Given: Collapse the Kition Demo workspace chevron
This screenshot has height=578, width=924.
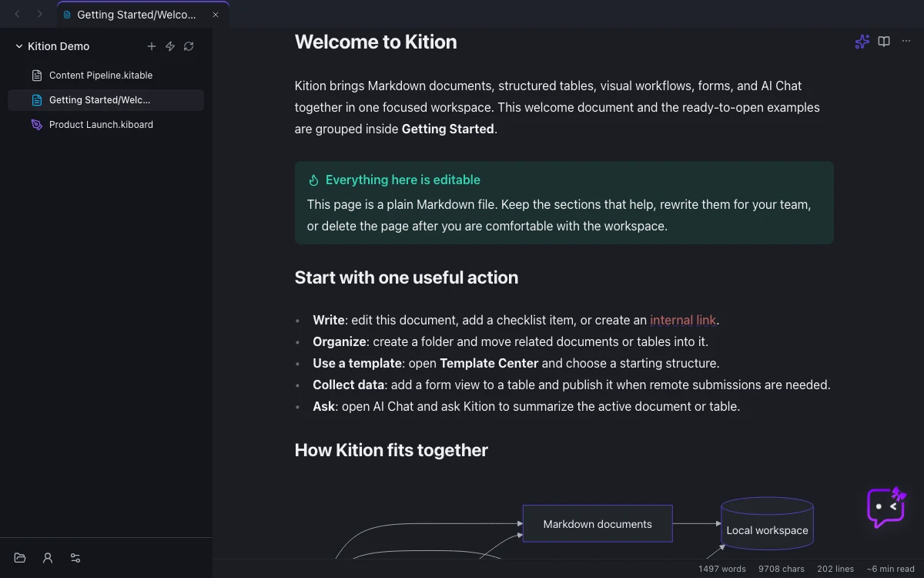Looking at the screenshot, I should (19, 46).
